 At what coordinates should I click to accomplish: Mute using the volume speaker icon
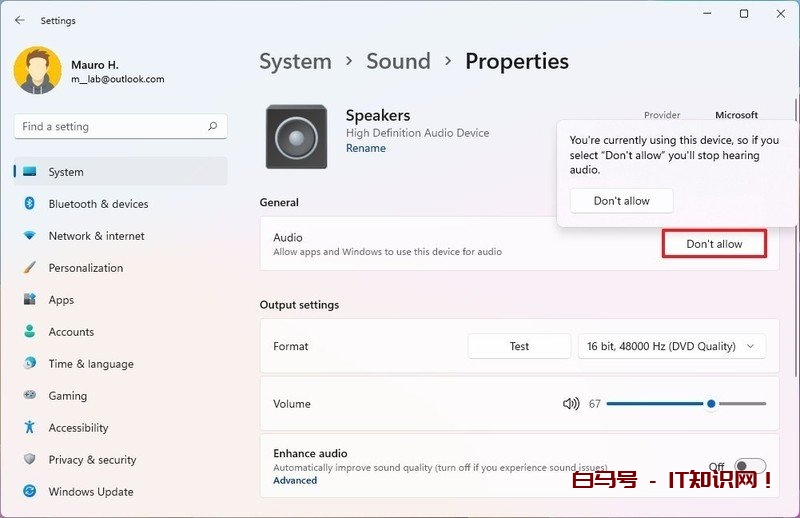click(x=571, y=404)
